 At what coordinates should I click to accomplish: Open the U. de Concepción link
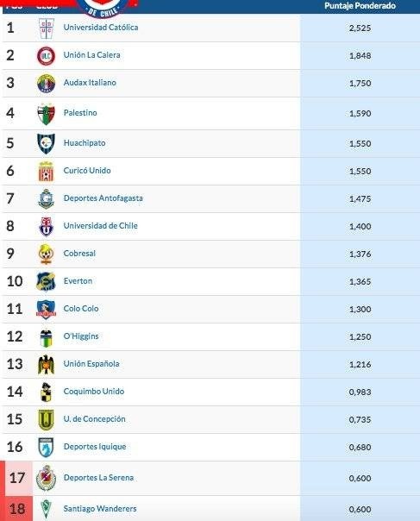tap(94, 418)
